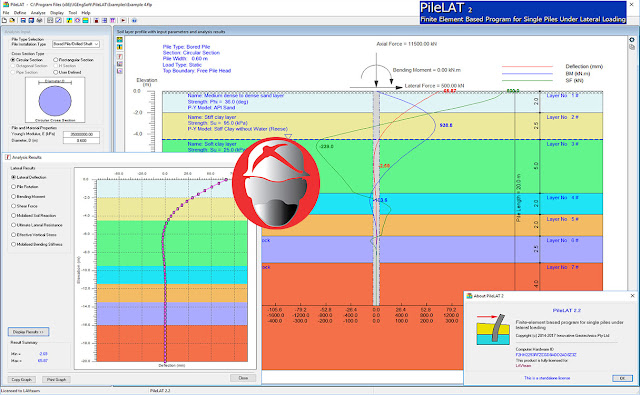Viewport: 640px width, 395px height.
Task: Open the Define menu
Action: point(20,13)
